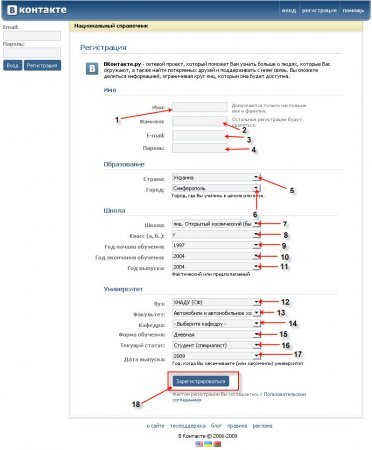The image size is (372, 450).
Task: Focus the sidebar Email input field
Action: coord(32,36)
